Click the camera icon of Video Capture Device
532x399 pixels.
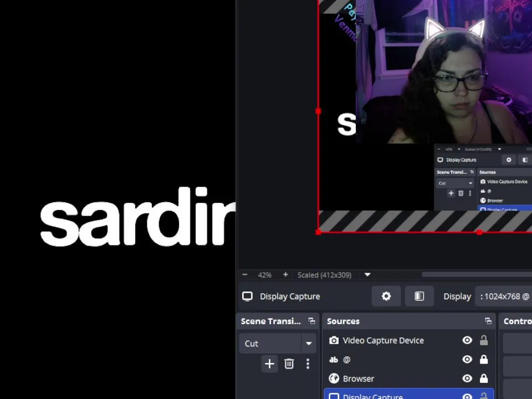334,340
